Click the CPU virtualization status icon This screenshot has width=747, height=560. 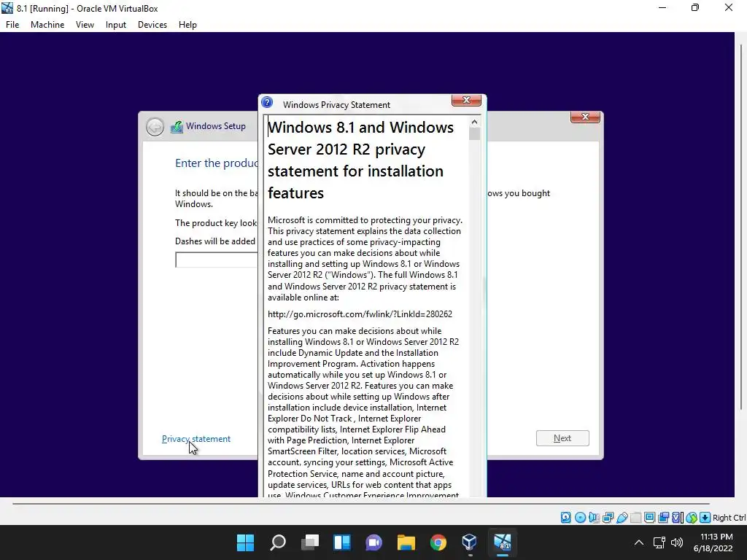coord(678,518)
